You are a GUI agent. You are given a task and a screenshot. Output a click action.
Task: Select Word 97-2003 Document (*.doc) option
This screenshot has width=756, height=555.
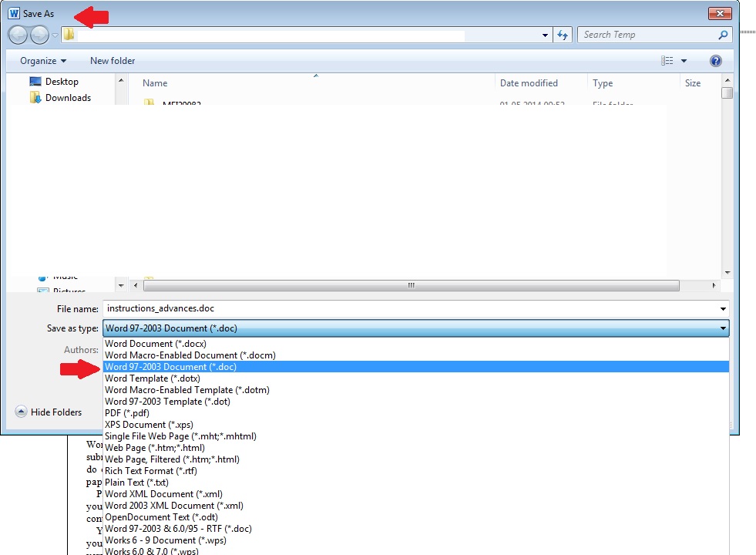point(416,367)
